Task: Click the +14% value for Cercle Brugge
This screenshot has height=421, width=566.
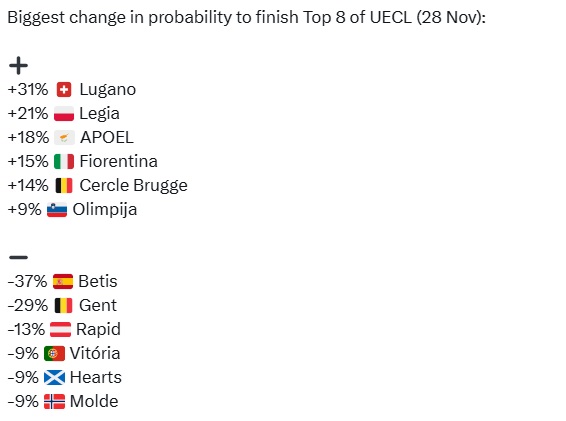Action: [28, 185]
